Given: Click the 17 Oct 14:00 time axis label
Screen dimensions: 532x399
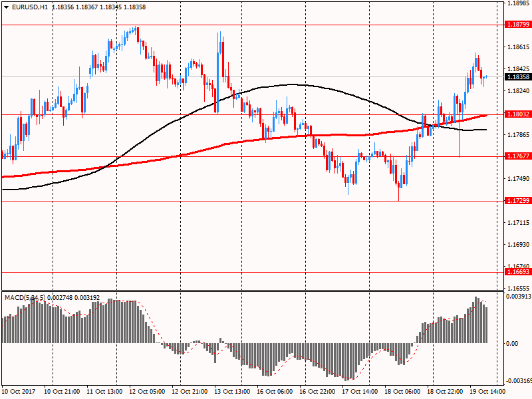Looking at the screenshot, I should tap(360, 392).
